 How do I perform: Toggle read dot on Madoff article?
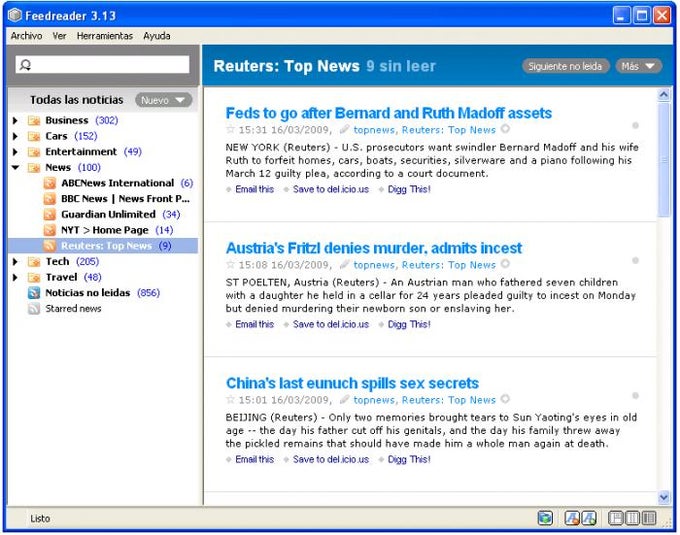tap(635, 125)
